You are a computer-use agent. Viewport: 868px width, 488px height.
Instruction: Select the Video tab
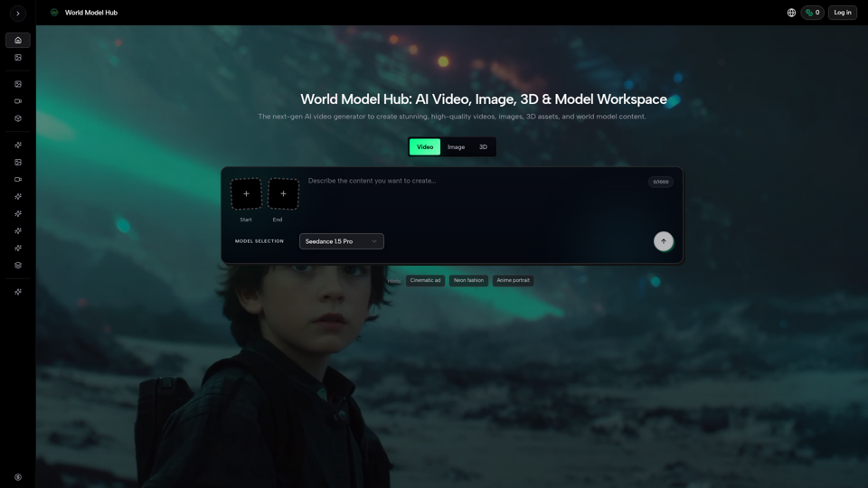(x=425, y=146)
